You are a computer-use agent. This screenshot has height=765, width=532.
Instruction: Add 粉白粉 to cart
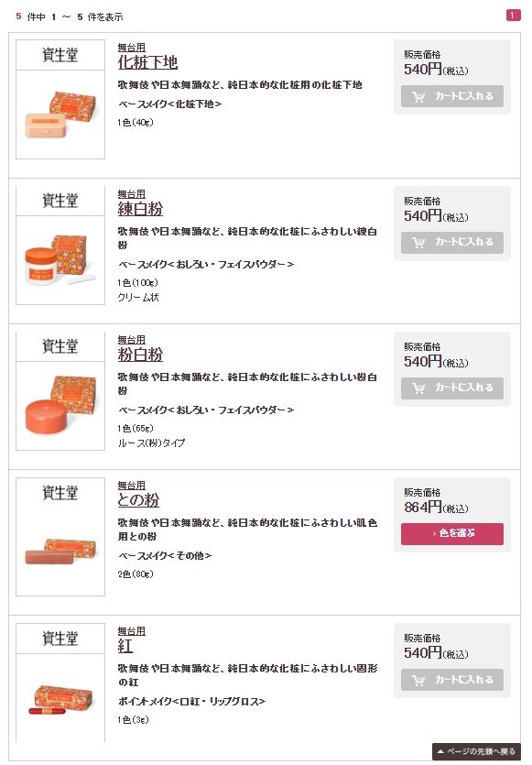(x=452, y=388)
